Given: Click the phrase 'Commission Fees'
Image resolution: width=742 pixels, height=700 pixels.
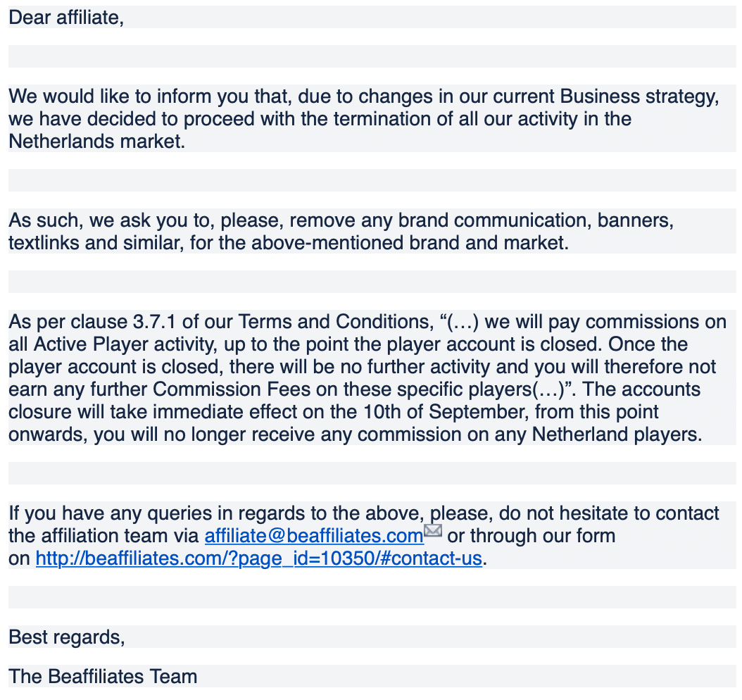Looking at the screenshot, I should (x=232, y=389).
